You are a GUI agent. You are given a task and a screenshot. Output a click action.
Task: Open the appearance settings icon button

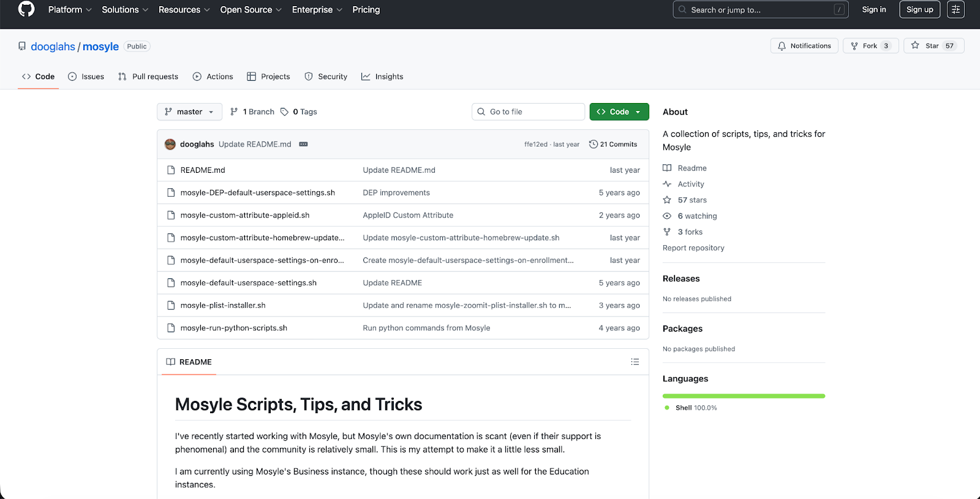tap(955, 9)
